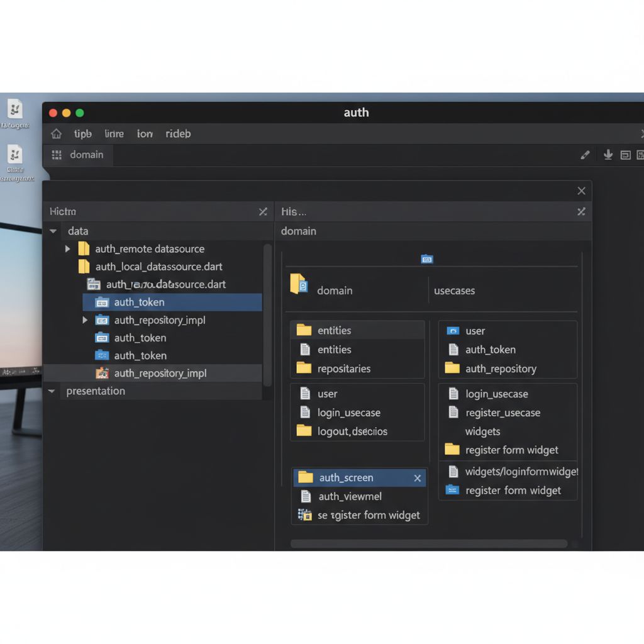Select login_usecase in left column
The image size is (644, 644).
pyautogui.click(x=358, y=413)
